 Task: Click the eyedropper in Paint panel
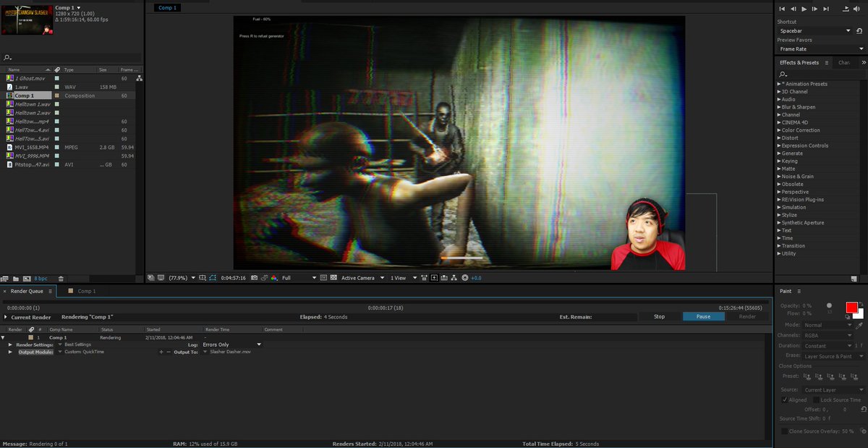(x=859, y=326)
